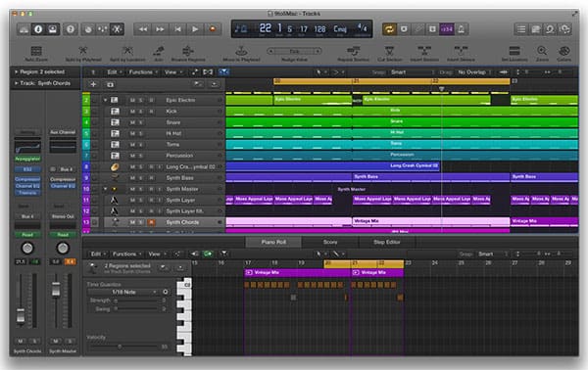Click the Zoom toolbar icon
This screenshot has width=588, height=370.
click(542, 53)
